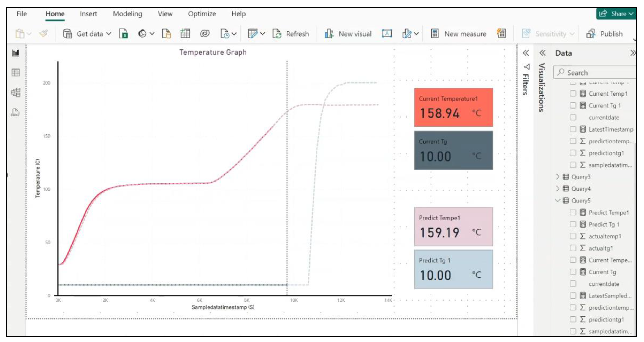Screen dimensions: 644x342
Task: Switch to the Insert tab
Action: pos(88,14)
